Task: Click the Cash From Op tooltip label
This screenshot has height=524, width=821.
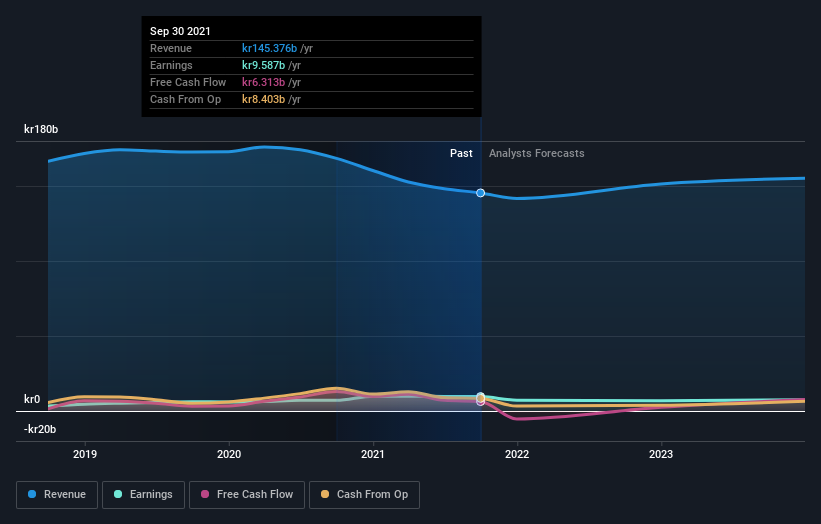Action: pos(185,99)
